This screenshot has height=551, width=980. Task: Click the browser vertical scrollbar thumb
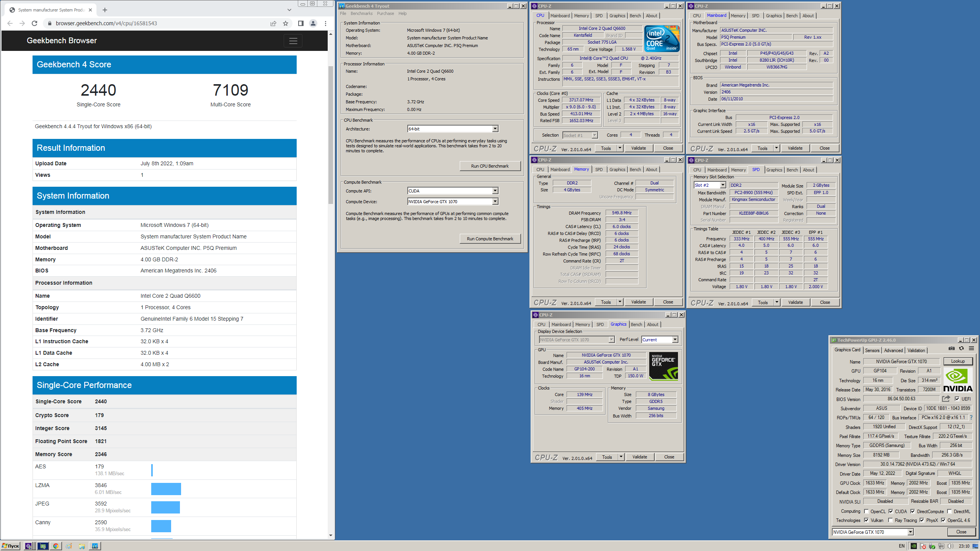331,135
